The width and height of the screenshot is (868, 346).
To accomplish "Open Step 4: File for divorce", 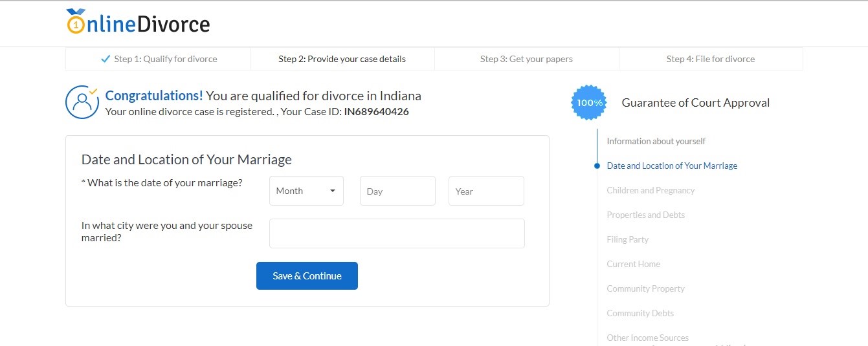I will tap(711, 59).
